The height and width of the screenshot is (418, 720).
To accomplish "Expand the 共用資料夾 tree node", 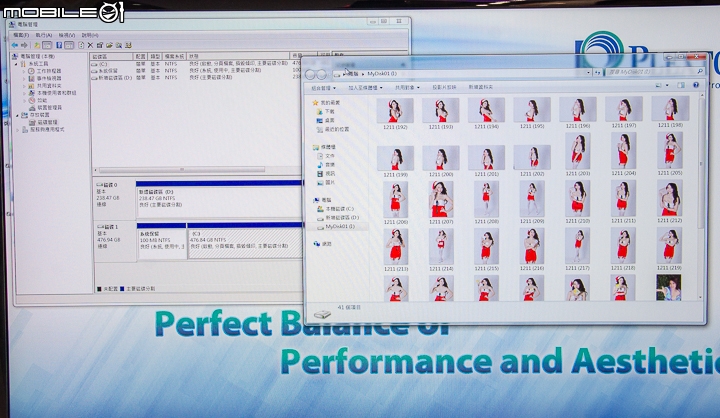I will pyautogui.click(x=24, y=86).
